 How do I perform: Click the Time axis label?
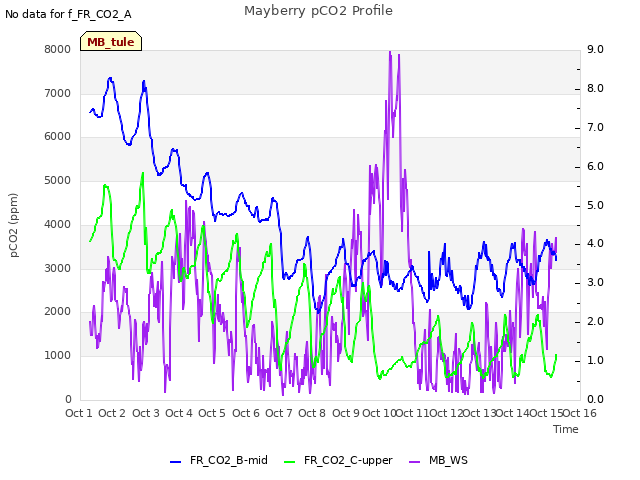coord(566,429)
